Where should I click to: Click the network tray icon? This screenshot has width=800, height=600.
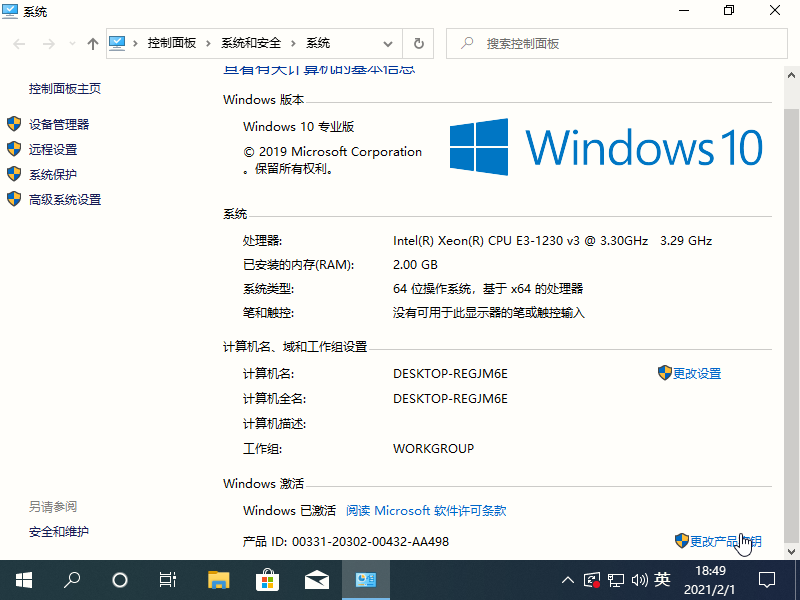coord(616,580)
